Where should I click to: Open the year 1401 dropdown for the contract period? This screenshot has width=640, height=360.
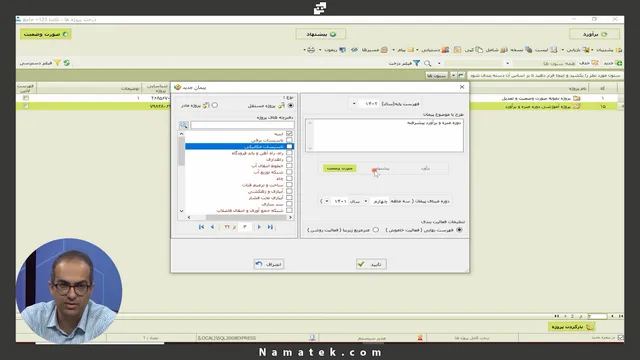(x=327, y=201)
